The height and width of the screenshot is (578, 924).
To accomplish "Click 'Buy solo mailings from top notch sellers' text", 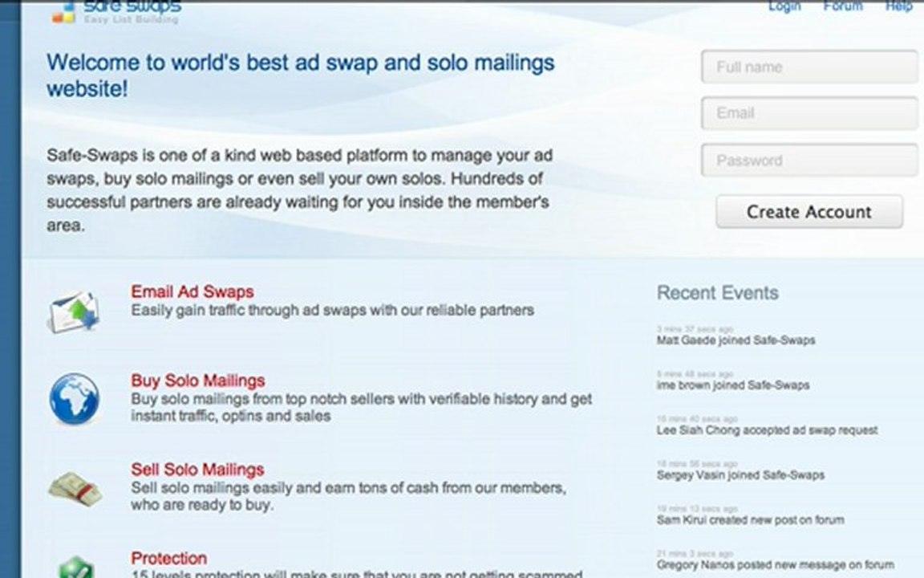I will [x=361, y=407].
